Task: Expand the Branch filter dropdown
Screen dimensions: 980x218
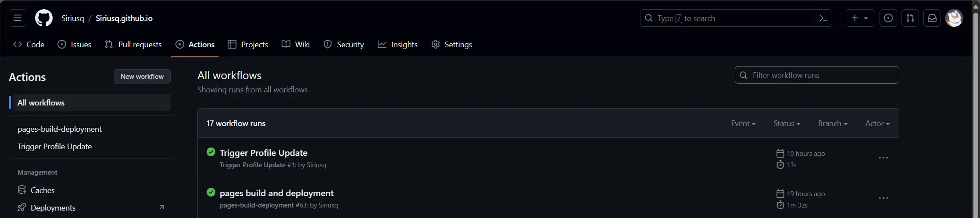Action: click(x=833, y=123)
